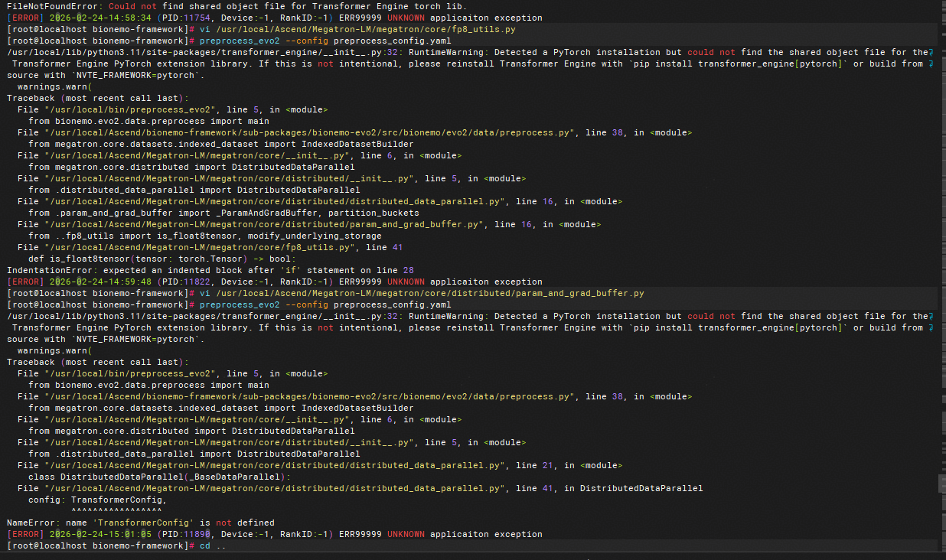This screenshot has height=560, width=946.
Task: Click the 'from .param_and_grad_buffer import _ParamAndGradBuffer' line
Action: [x=223, y=213]
